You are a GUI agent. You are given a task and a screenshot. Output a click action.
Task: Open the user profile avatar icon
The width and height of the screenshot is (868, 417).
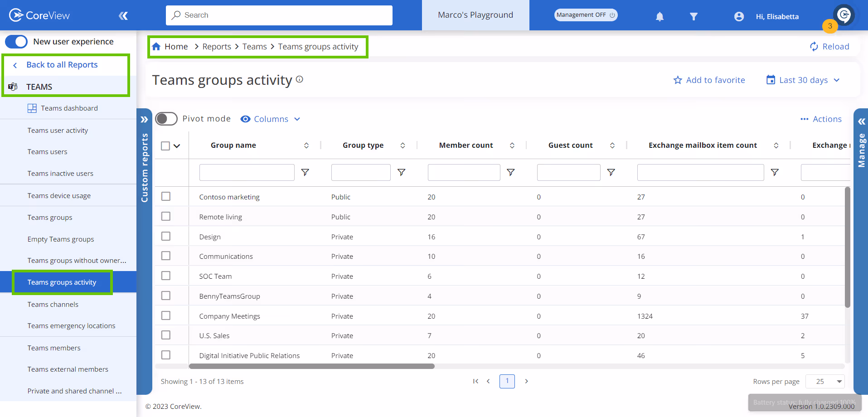[739, 16]
